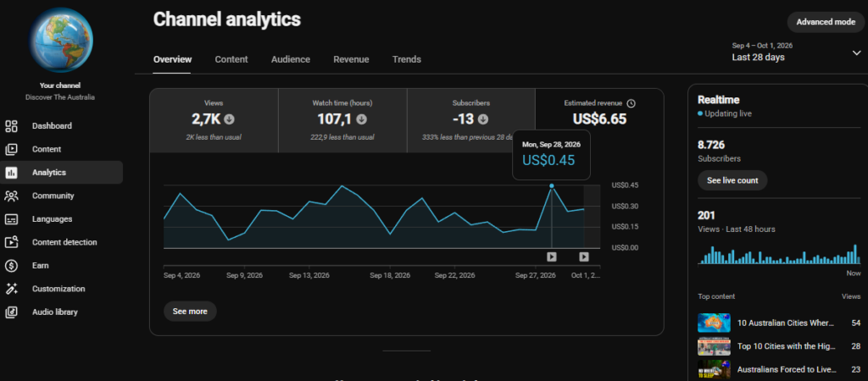
Task: Open thumbnail of Australians Forced to Live video
Action: point(714,369)
